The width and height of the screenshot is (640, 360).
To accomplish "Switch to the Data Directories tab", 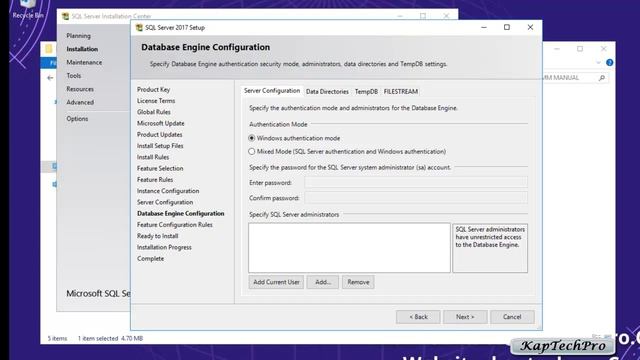I will pyautogui.click(x=327, y=91).
